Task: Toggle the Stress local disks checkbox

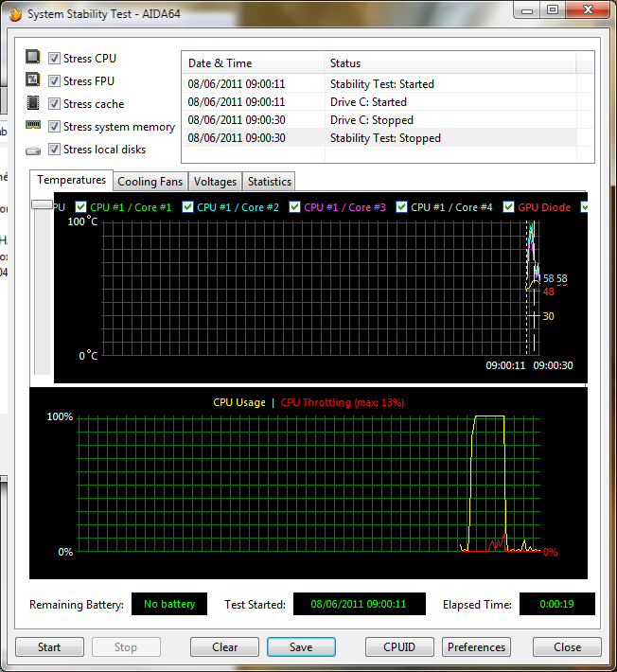Action: click(54, 150)
